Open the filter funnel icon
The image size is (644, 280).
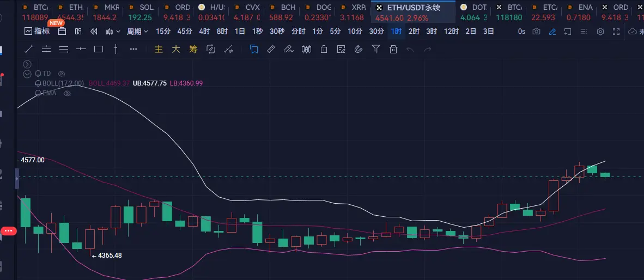[x=376, y=49]
